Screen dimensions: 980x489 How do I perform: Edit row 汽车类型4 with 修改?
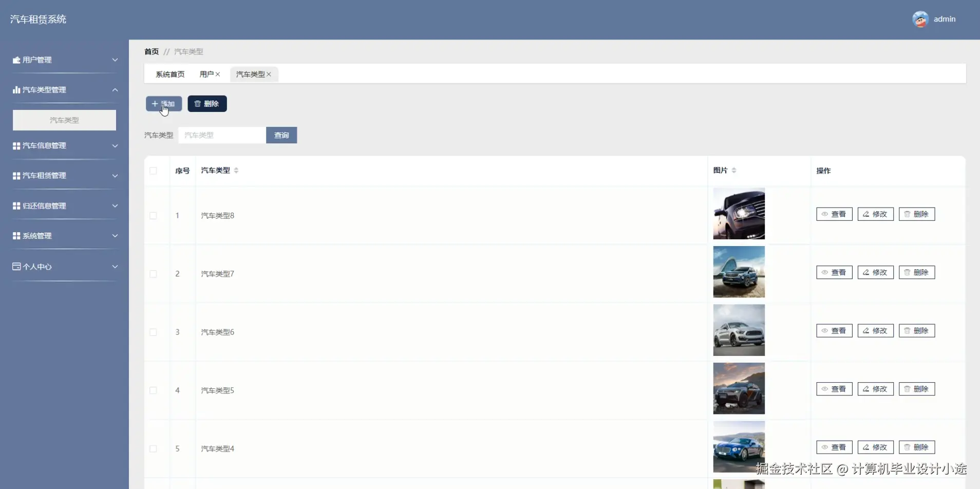(876, 447)
